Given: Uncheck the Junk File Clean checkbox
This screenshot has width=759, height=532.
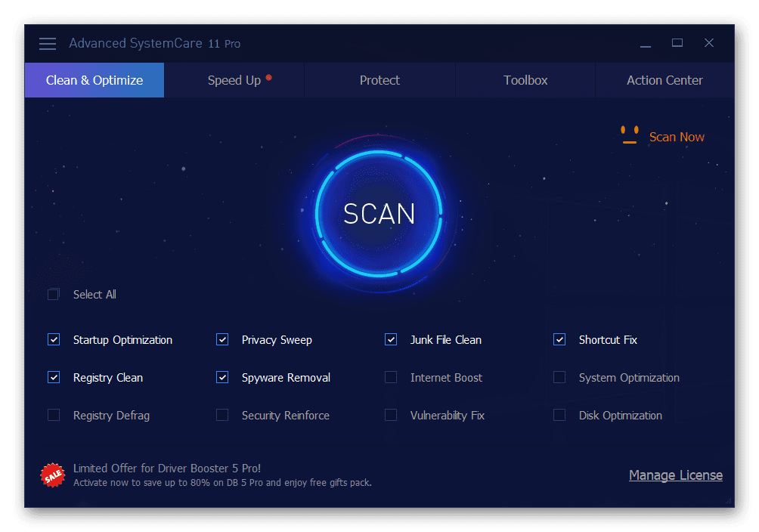Looking at the screenshot, I should tap(391, 339).
